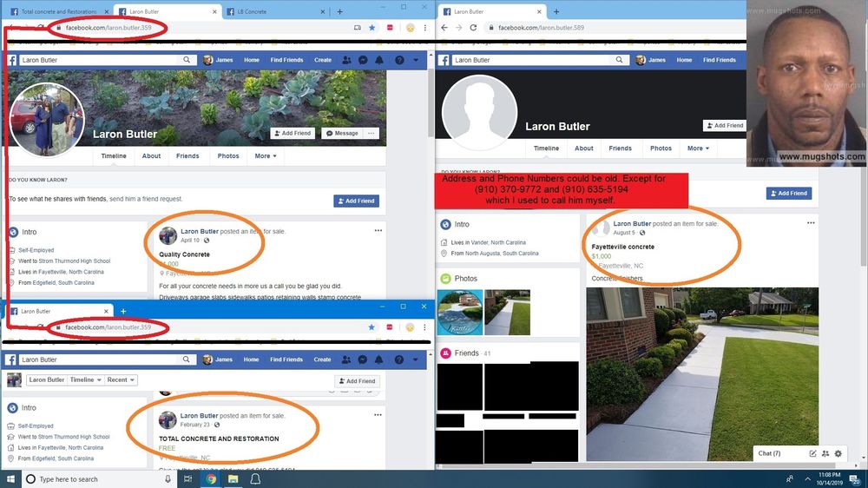Click the ellipsis button beside Message button
The width and height of the screenshot is (868, 488).
click(x=372, y=134)
